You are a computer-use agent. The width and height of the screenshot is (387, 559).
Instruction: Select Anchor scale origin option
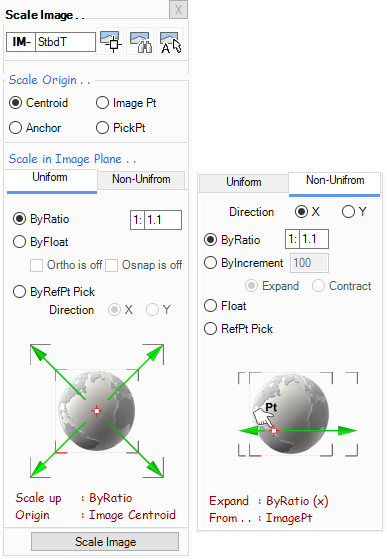tap(35, 128)
